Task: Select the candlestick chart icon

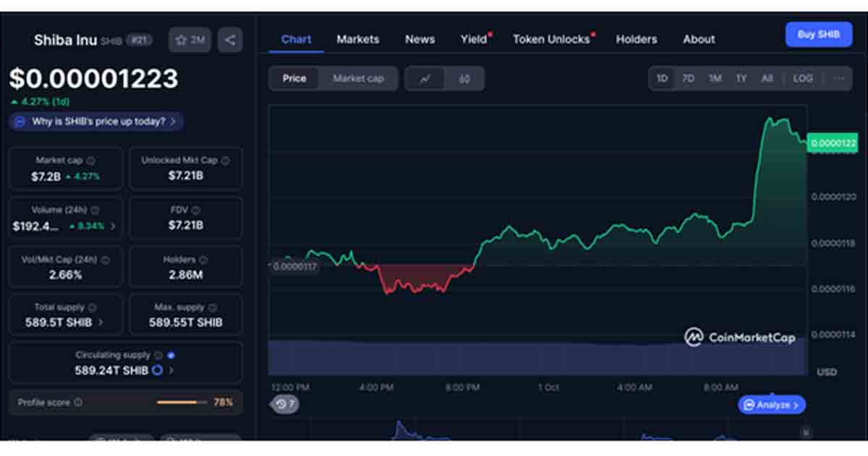Action: point(464,79)
